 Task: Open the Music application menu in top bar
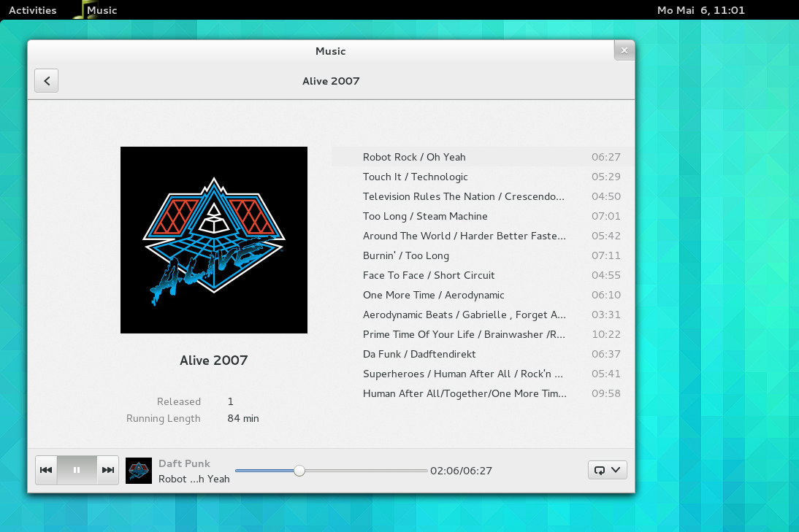pos(95,10)
